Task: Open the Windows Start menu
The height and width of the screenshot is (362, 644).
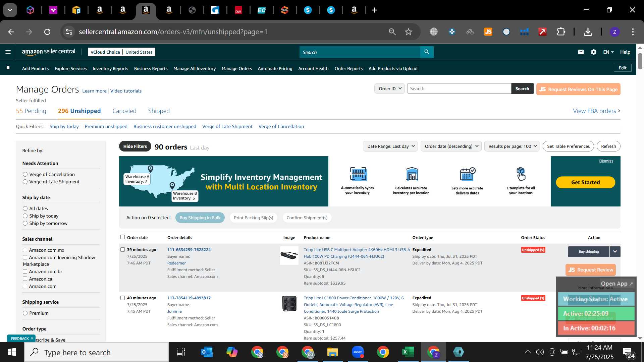Action: pos(12,352)
